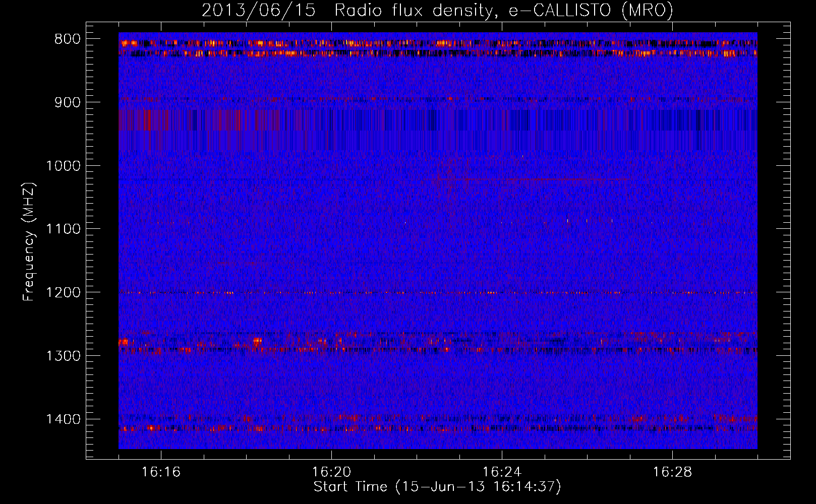The image size is (816, 504).
Task: Select the 1200 frequency axis label
Action: point(63,293)
